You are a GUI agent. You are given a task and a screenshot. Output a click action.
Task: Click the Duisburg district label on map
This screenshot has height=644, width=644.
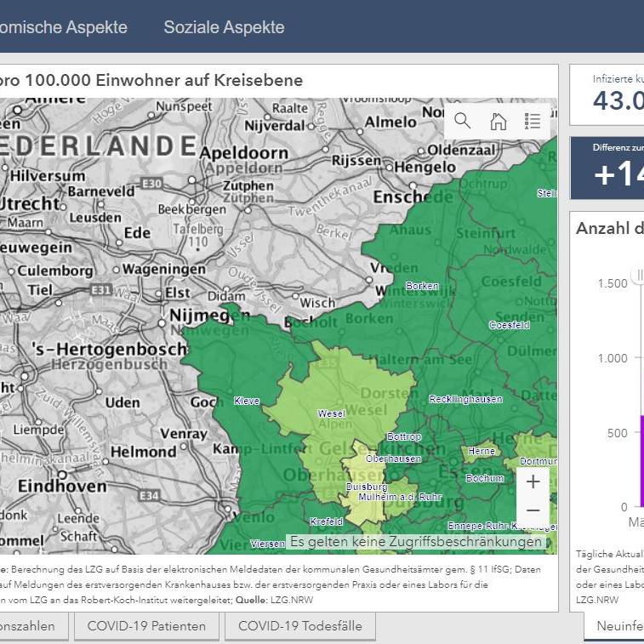367,487
